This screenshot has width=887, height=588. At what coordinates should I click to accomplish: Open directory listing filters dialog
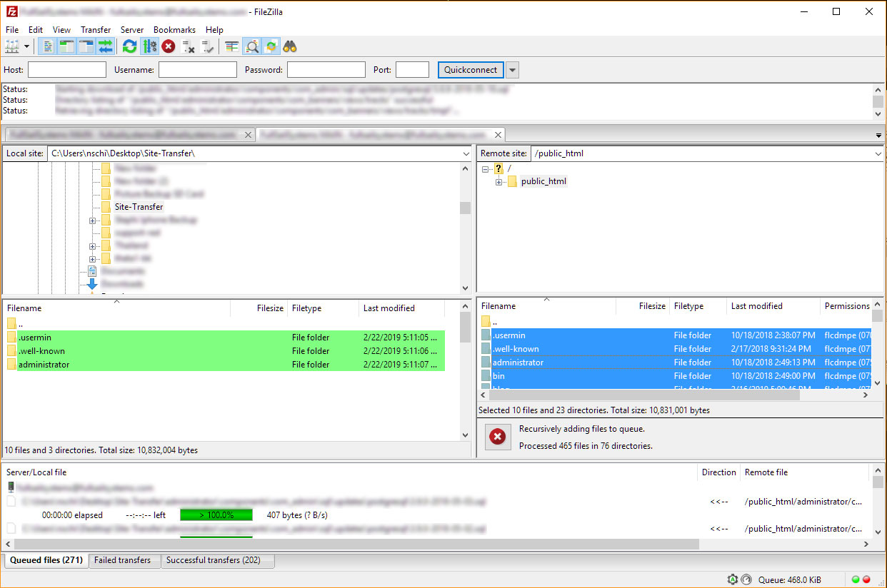[232, 46]
